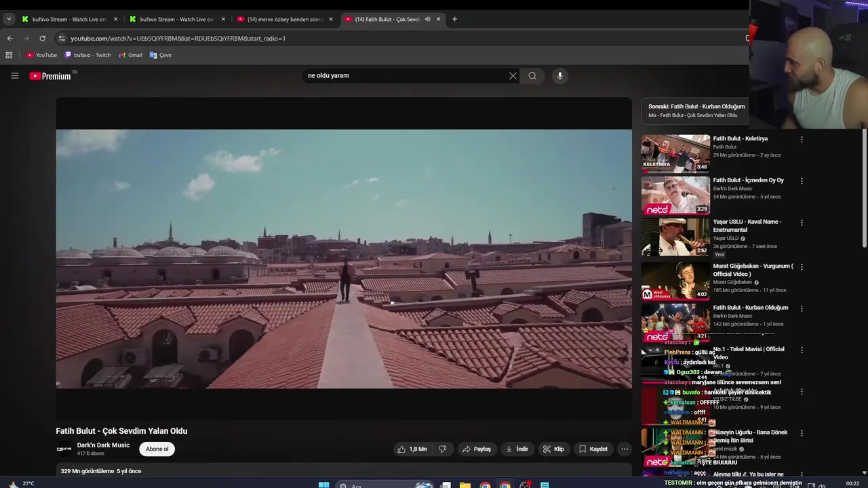Open the Gmail bookmark
The height and width of the screenshot is (488, 868).
pyautogui.click(x=130, y=55)
